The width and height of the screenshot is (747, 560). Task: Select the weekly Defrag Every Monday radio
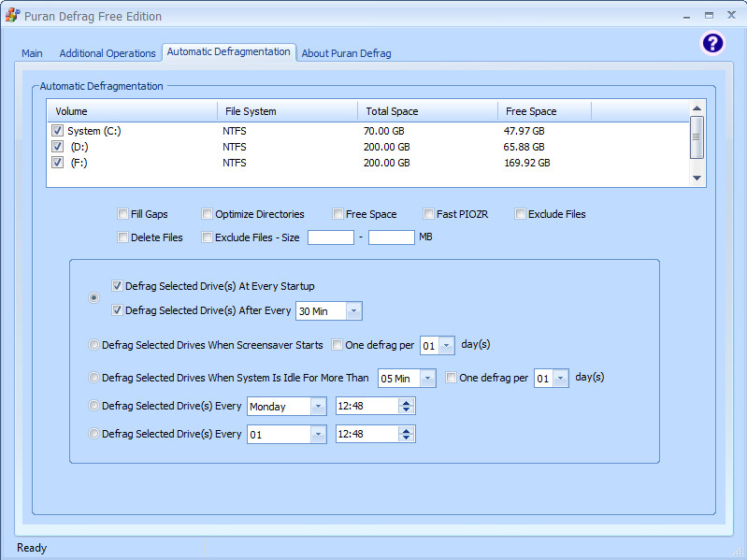pos(93,405)
